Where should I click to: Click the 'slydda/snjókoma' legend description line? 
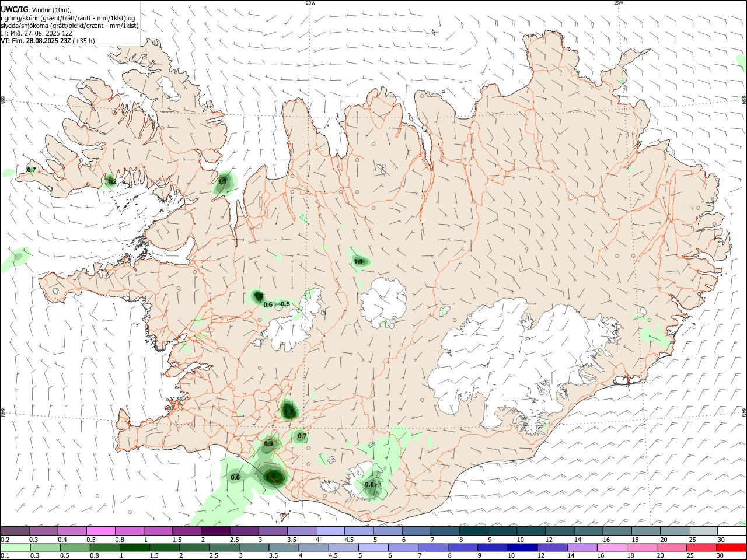pos(69,26)
